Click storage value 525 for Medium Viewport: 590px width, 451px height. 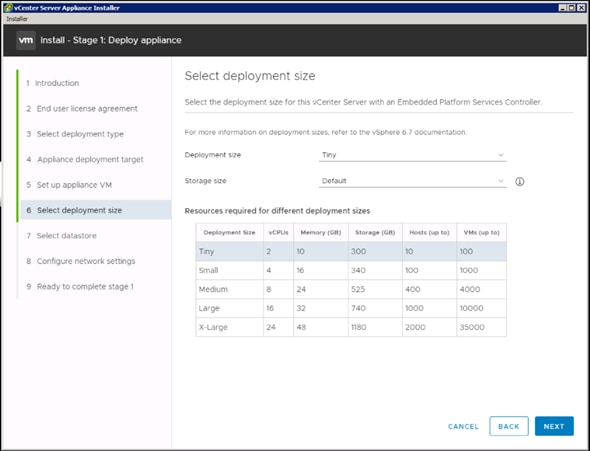pos(358,289)
